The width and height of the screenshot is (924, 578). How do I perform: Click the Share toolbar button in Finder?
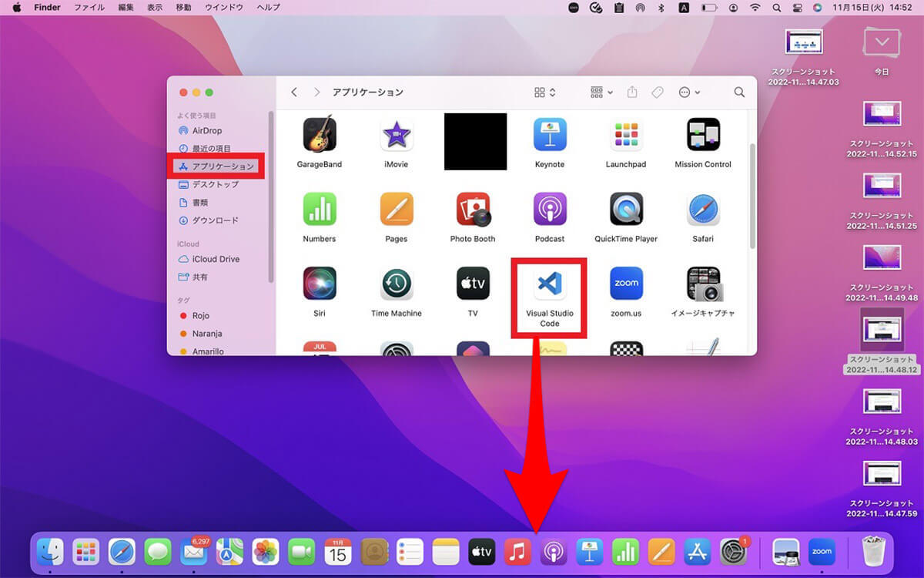point(632,92)
